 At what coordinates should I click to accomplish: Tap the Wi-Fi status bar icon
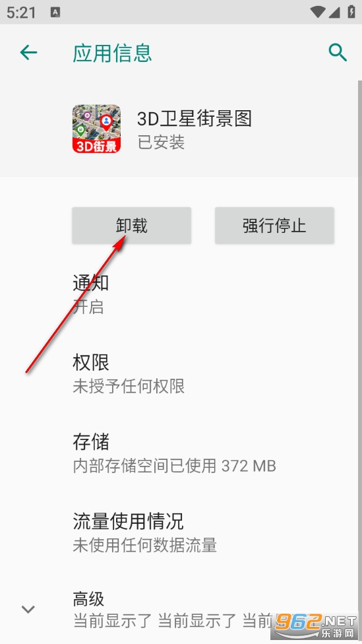pos(317,12)
